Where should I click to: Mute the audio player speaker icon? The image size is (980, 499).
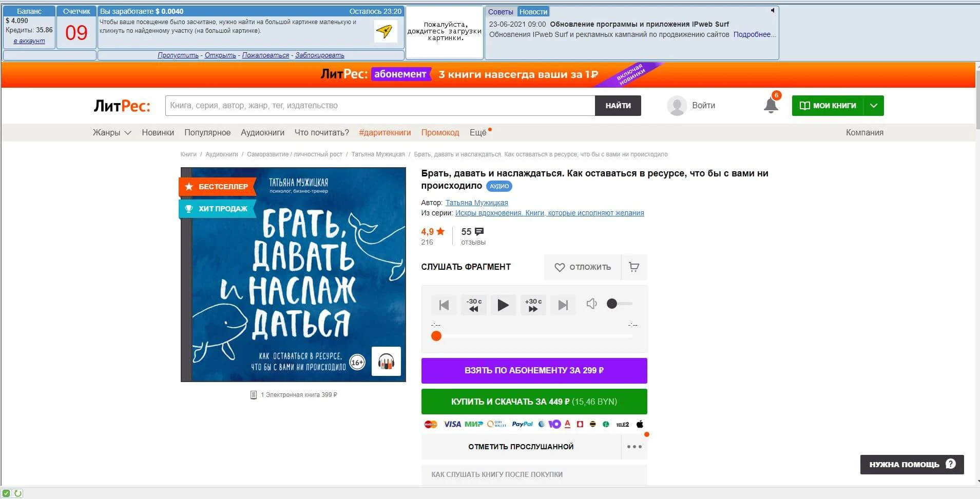tap(591, 304)
